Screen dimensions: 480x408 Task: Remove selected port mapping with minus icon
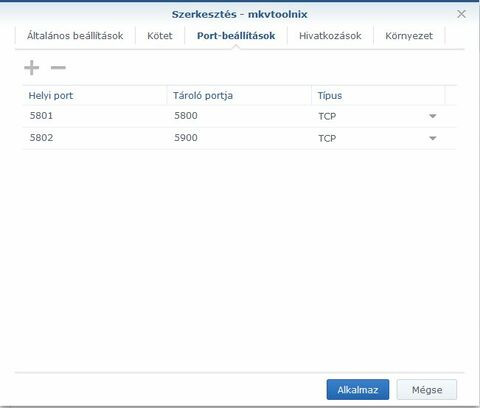click(x=58, y=68)
